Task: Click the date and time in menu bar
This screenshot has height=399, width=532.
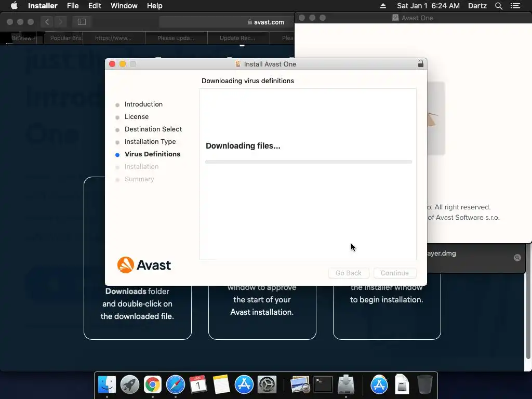Action: 428,6
